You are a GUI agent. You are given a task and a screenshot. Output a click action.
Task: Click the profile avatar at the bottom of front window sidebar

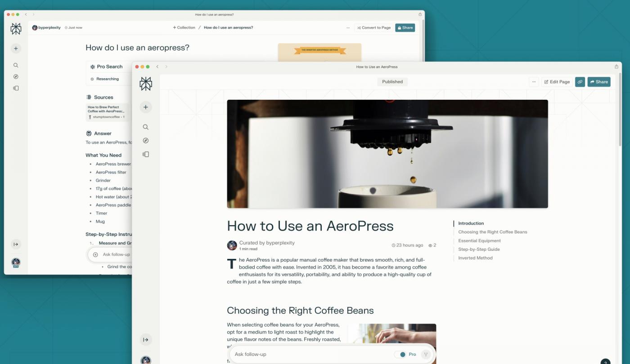click(146, 360)
